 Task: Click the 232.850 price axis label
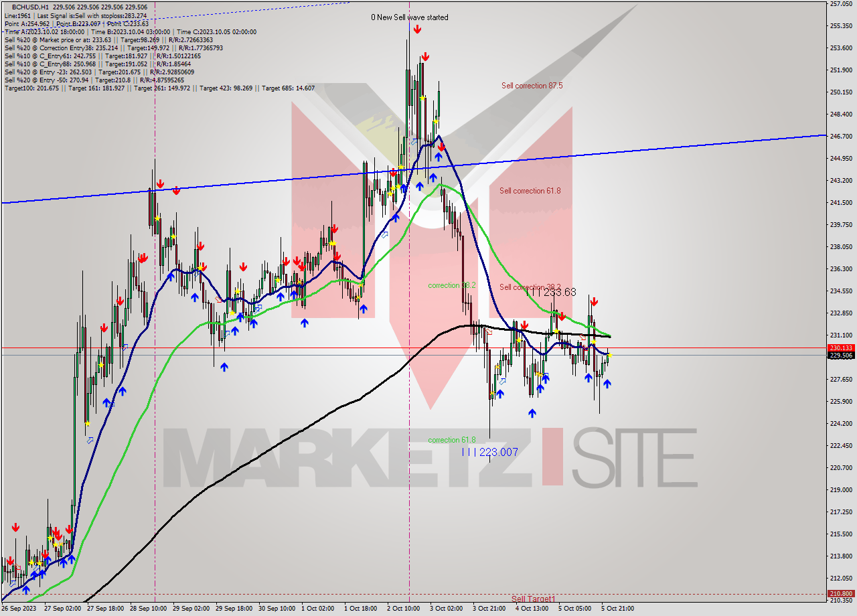click(841, 313)
